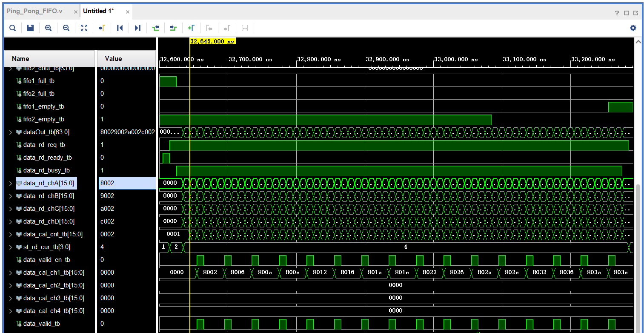Expand the fifo2_dout_tb[63:0] bus
The height and width of the screenshot is (333, 644).
(x=11, y=68)
